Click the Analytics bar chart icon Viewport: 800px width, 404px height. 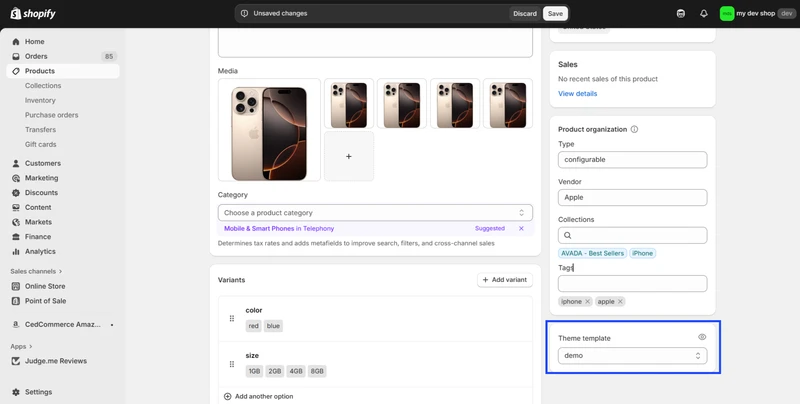(16, 251)
